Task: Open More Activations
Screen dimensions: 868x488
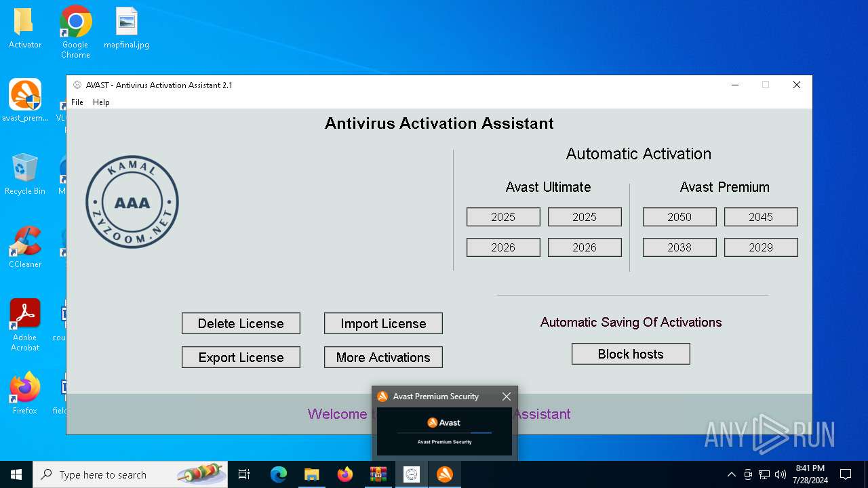Action: pos(383,357)
